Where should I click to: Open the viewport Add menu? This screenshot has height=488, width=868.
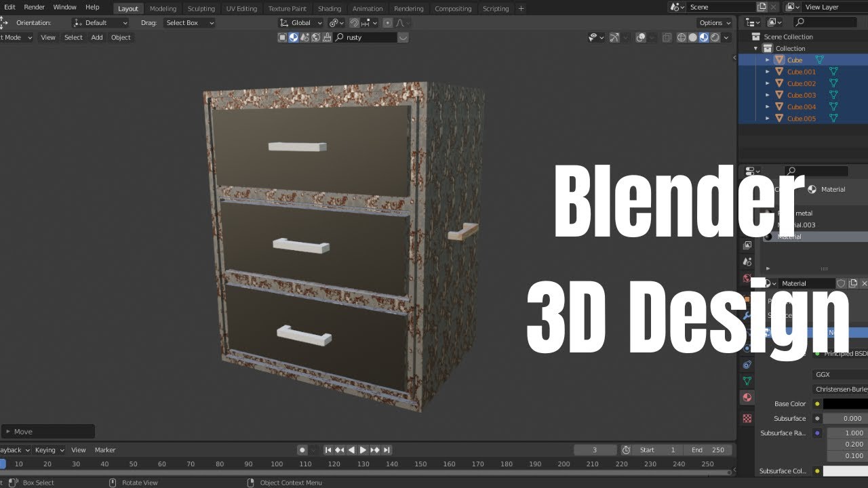[x=97, y=37]
